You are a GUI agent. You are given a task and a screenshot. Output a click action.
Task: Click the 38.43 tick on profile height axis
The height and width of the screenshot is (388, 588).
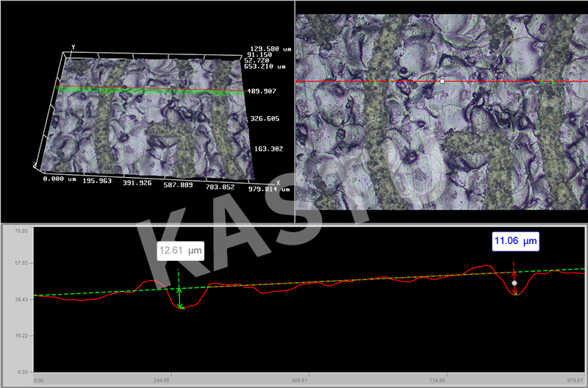point(18,301)
